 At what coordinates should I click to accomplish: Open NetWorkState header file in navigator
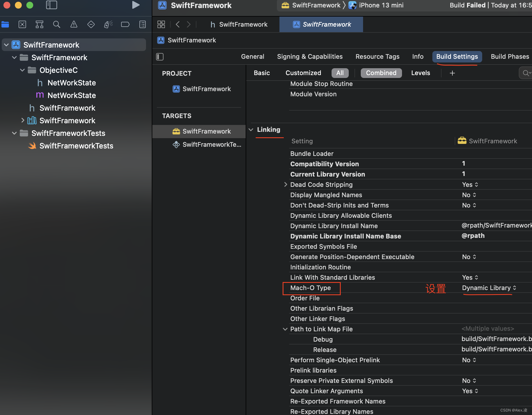(72, 83)
